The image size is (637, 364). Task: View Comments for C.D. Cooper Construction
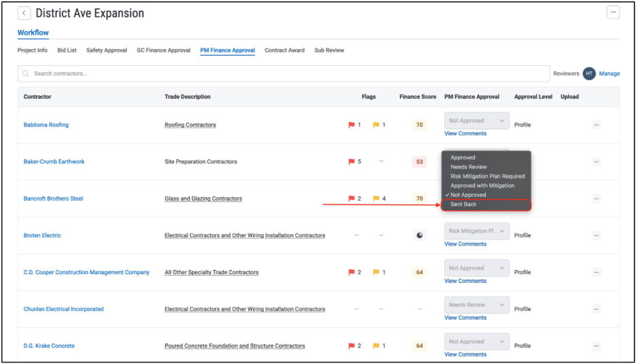465,281
